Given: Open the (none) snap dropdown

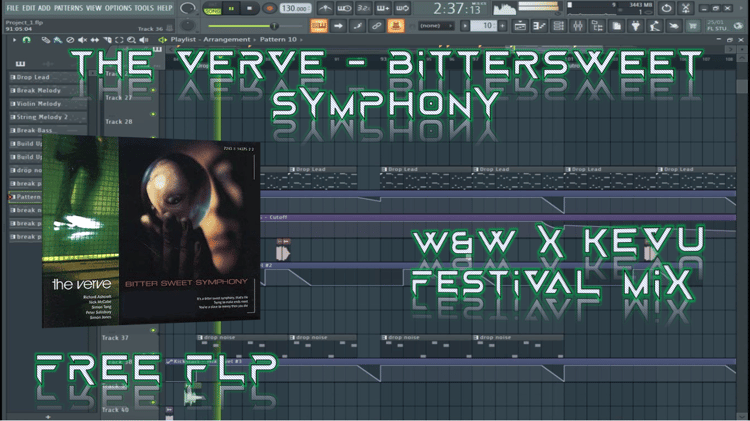Looking at the screenshot, I should point(436,26).
